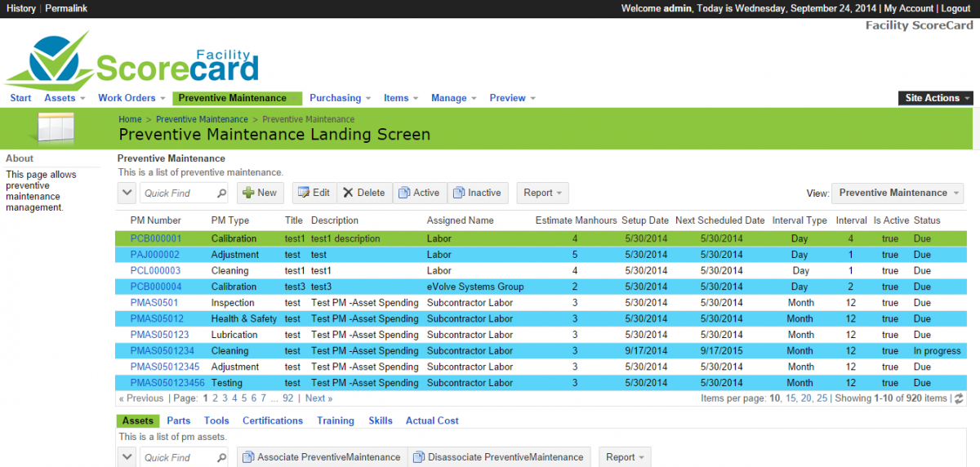Open PM record PCB000001 link

156,239
